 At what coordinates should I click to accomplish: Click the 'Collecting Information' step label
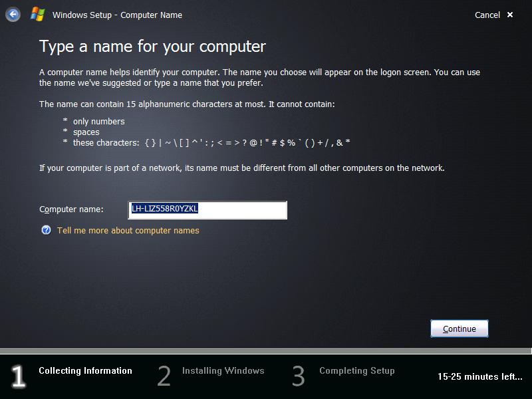tap(85, 370)
